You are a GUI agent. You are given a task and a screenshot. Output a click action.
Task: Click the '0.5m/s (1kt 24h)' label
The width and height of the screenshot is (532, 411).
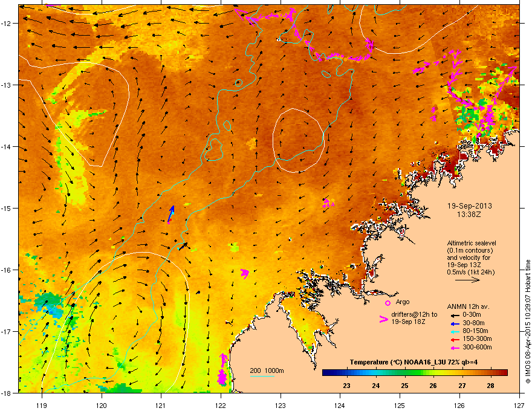(470, 273)
